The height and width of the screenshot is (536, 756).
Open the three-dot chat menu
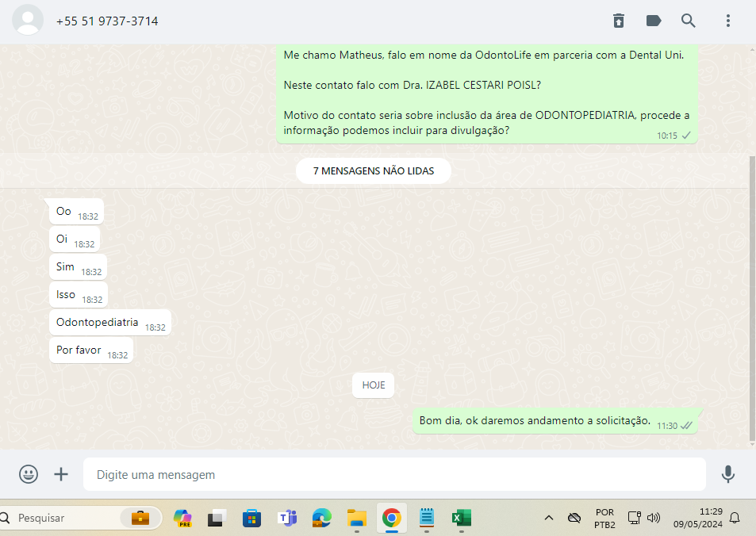727,21
